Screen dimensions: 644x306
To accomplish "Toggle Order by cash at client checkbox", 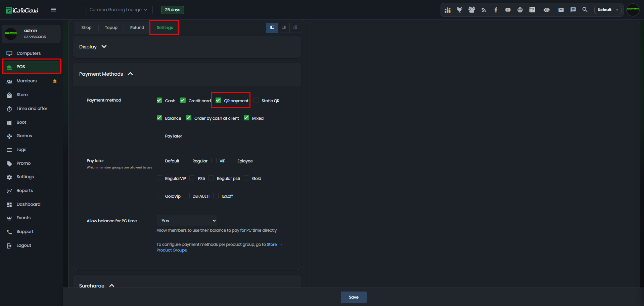I will click(189, 118).
